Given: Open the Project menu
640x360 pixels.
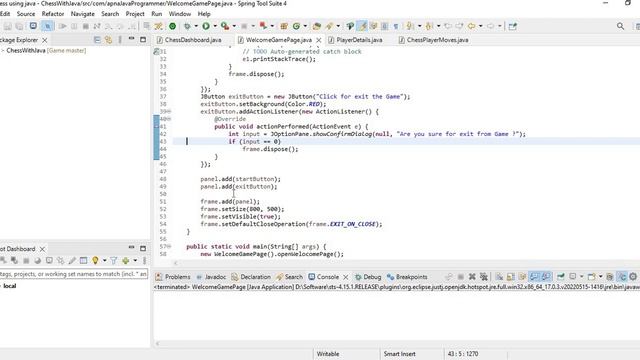Looking at the screenshot, I should [135, 14].
